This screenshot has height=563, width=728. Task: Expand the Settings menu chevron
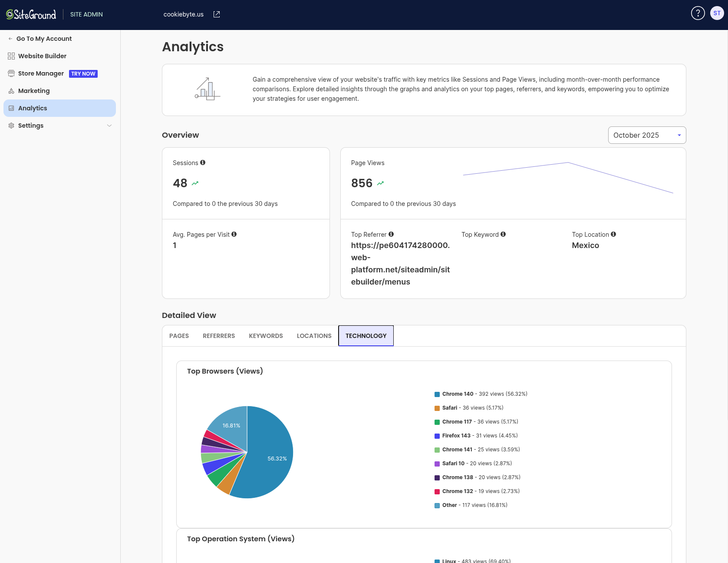tap(109, 126)
